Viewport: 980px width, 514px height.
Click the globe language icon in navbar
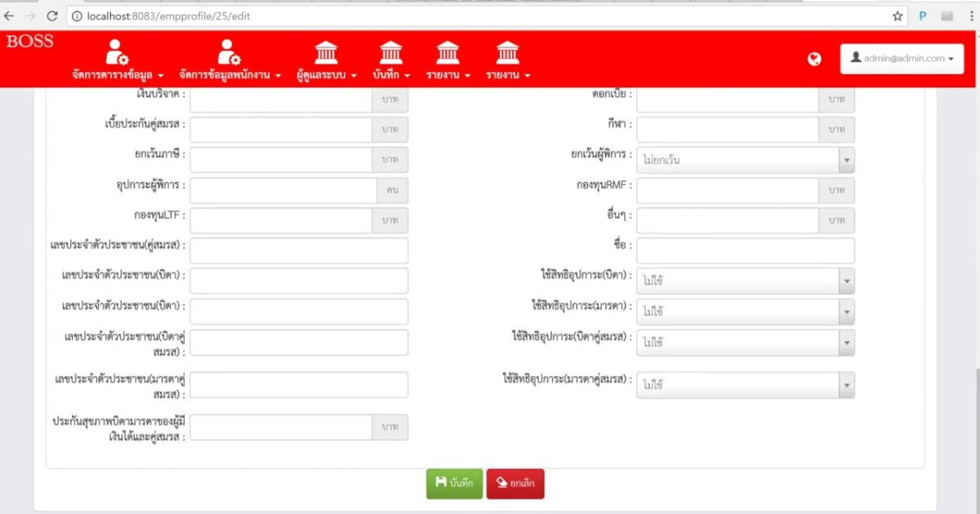(814, 59)
